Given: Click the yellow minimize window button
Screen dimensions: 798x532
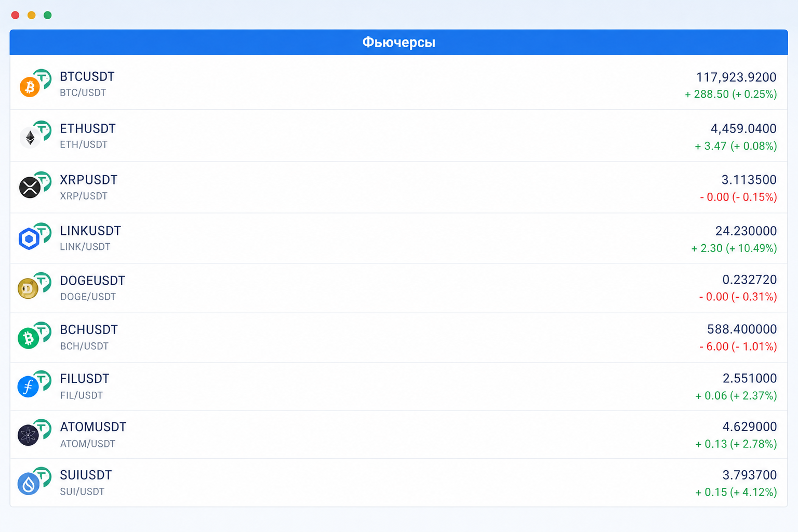Looking at the screenshot, I should point(32,15).
